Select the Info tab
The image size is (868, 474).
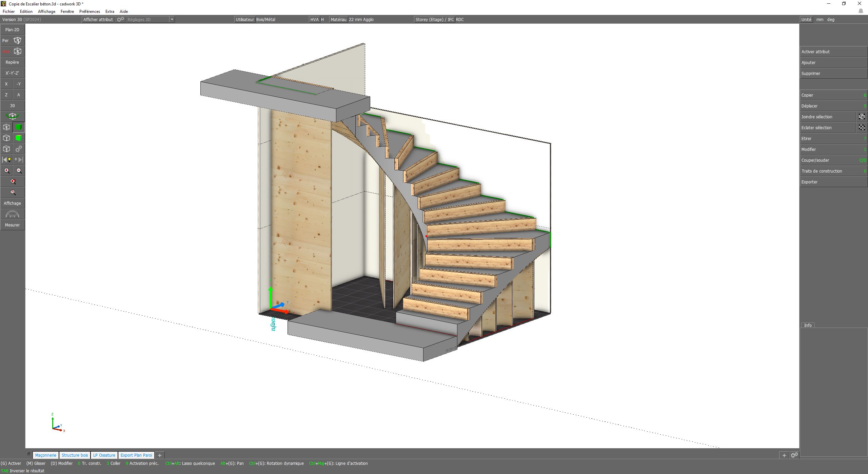(x=808, y=325)
